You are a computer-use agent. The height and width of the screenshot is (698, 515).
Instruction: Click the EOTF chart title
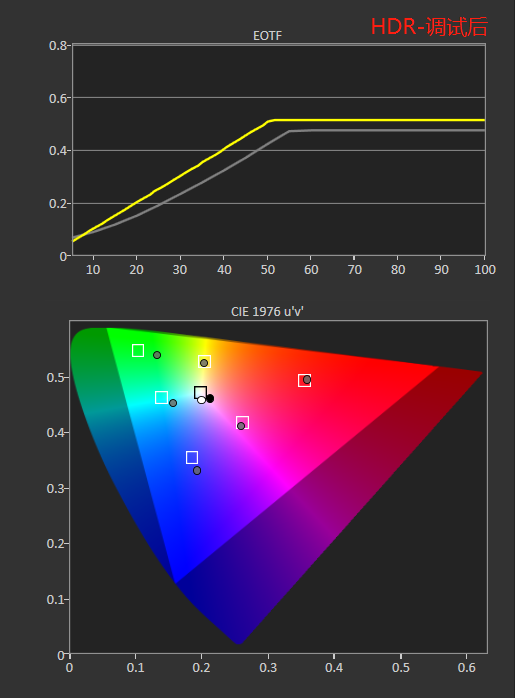click(268, 36)
